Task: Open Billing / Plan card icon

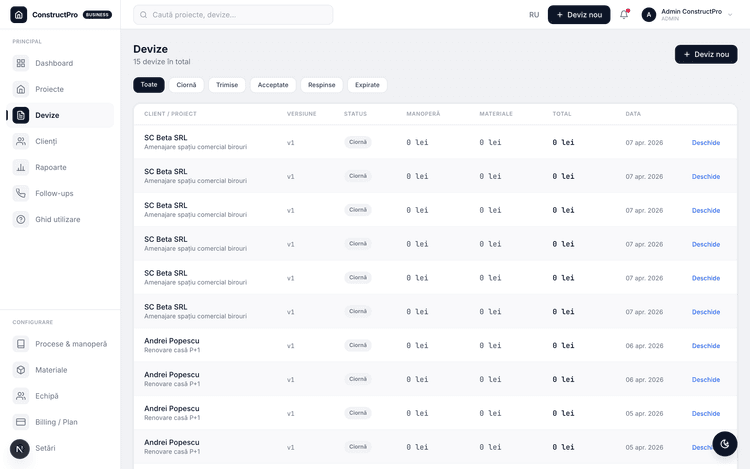Action: [21, 422]
